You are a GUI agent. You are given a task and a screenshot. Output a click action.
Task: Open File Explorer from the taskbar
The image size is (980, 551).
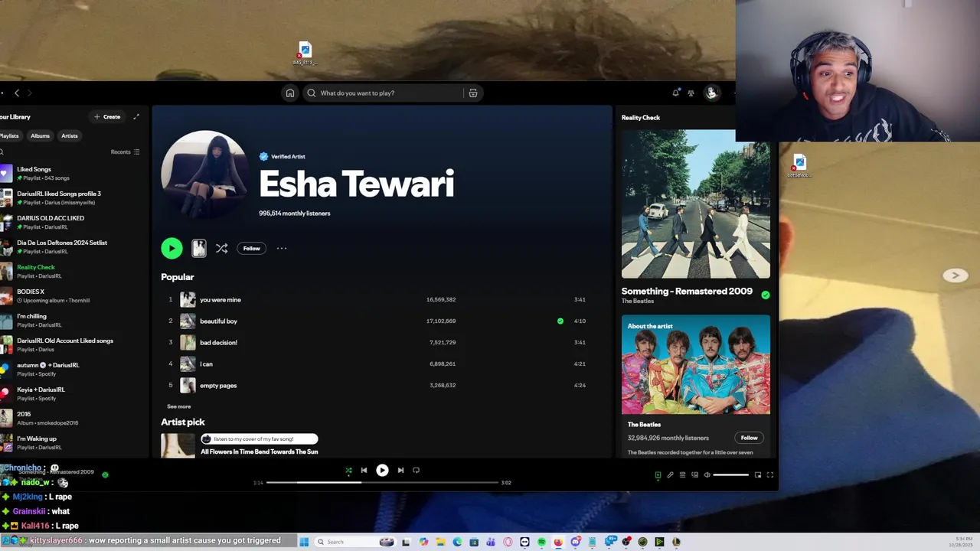(x=440, y=542)
